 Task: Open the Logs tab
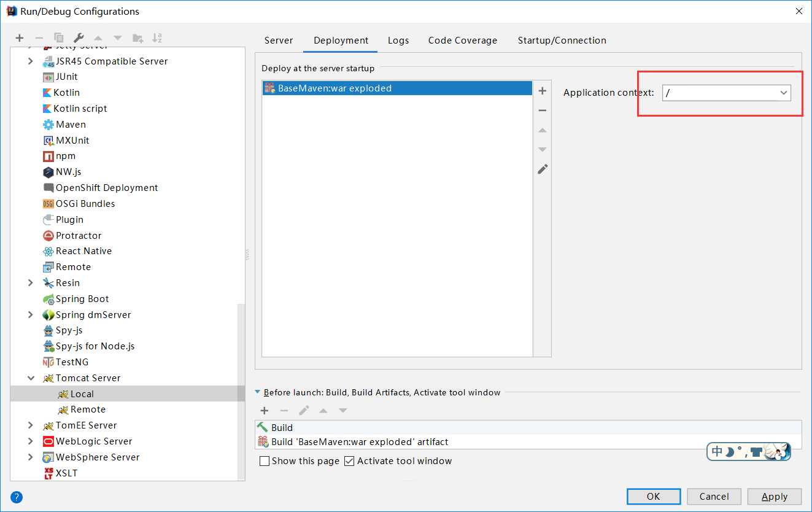pyautogui.click(x=398, y=41)
